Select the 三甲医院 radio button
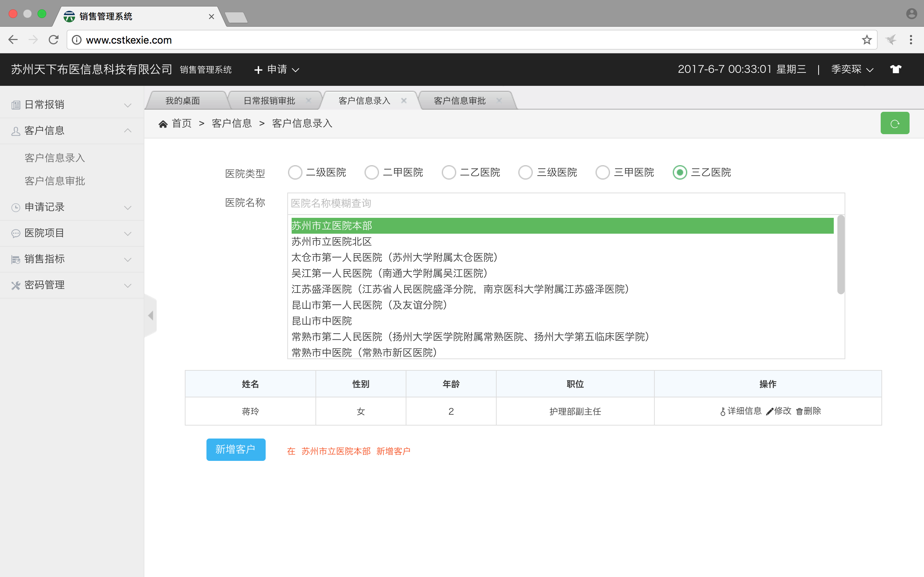The height and width of the screenshot is (577, 924). point(602,172)
